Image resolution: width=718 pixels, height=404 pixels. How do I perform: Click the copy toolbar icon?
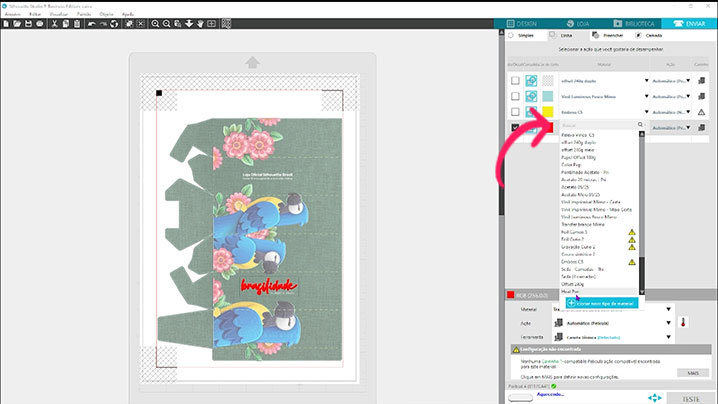(x=65, y=23)
